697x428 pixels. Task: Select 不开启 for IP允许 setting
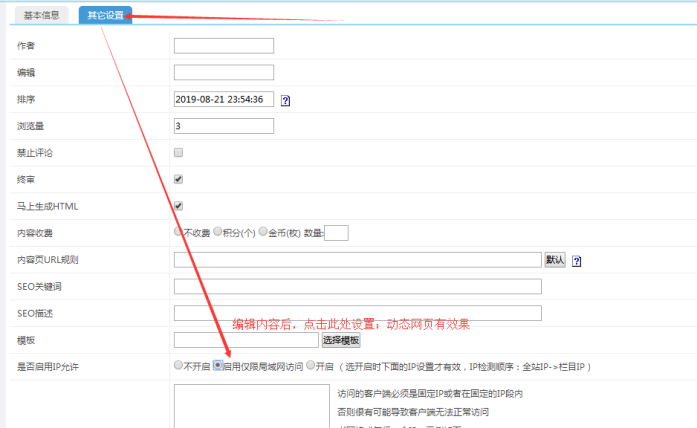pyautogui.click(x=179, y=366)
